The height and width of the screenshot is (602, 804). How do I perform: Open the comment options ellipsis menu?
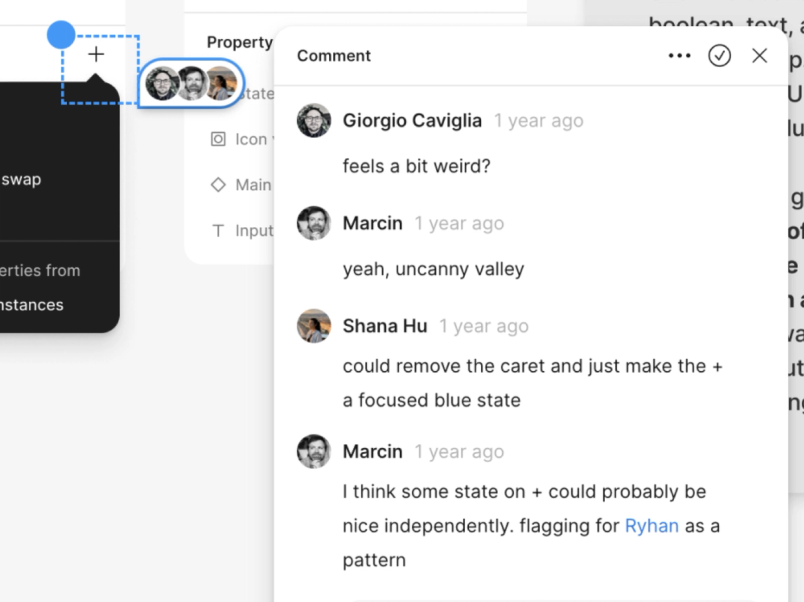[679, 56]
